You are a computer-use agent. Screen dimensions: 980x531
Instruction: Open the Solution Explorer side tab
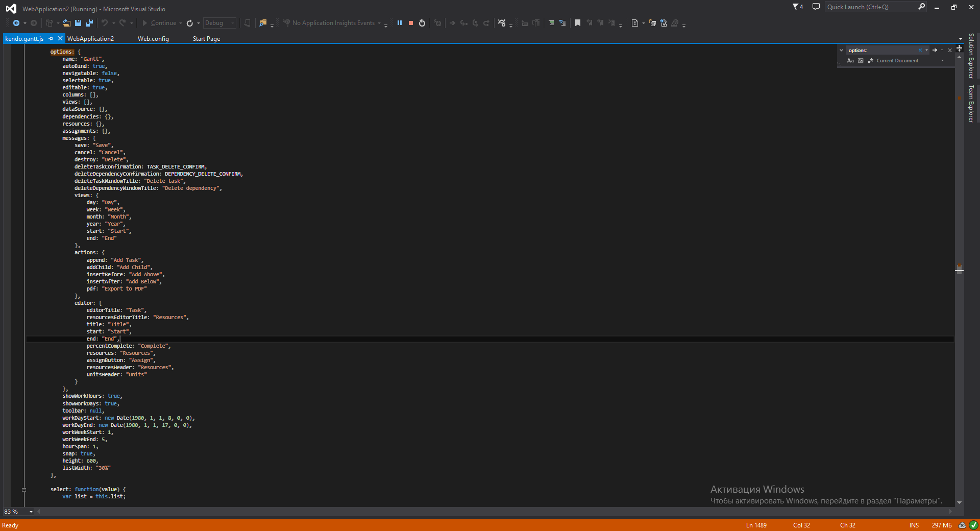click(971, 56)
